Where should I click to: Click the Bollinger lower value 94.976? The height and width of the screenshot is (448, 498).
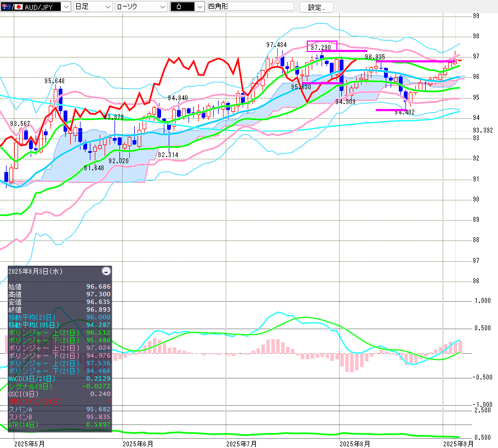(99, 355)
